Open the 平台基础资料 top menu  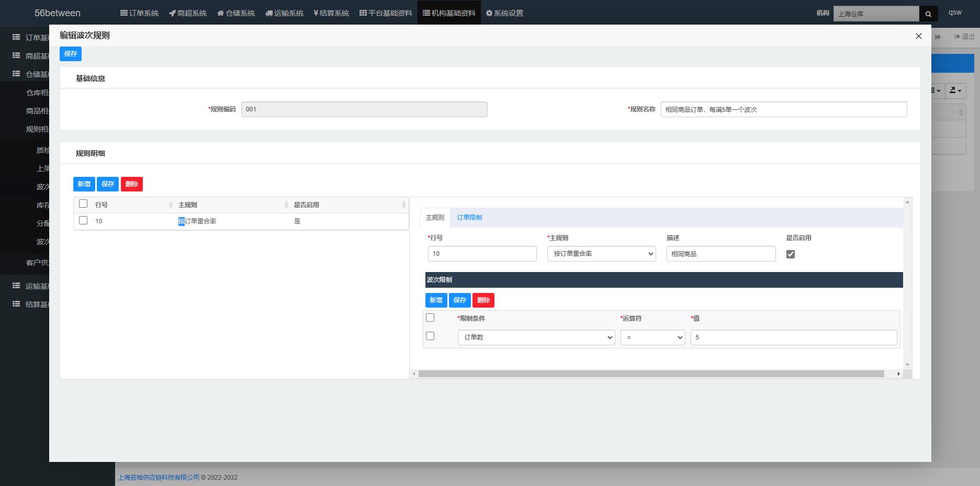tap(386, 13)
